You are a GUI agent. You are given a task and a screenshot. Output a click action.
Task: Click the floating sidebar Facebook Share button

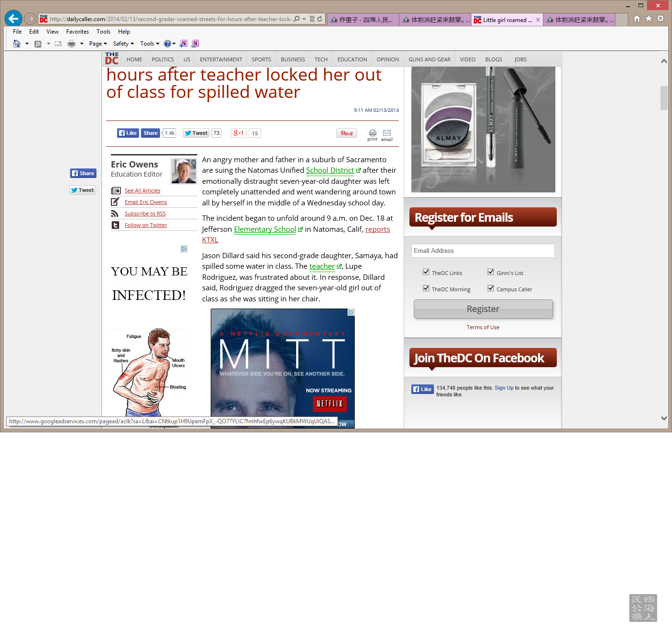(x=84, y=173)
